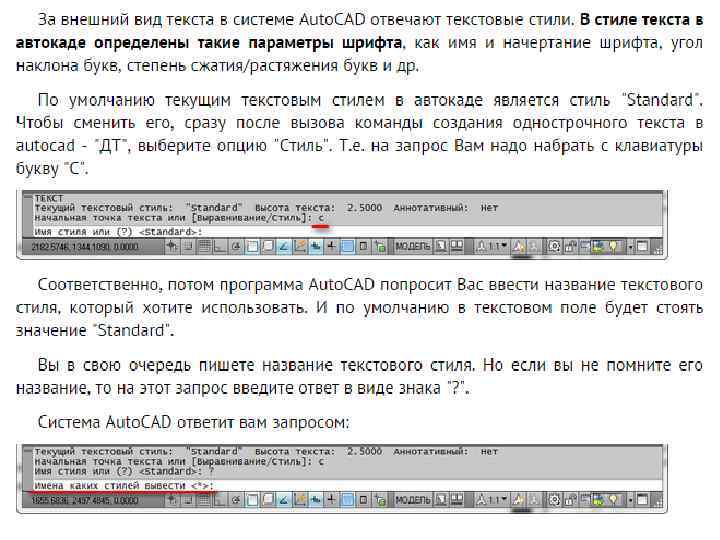Open Workspace Switching gear in second screenshot

554,500
